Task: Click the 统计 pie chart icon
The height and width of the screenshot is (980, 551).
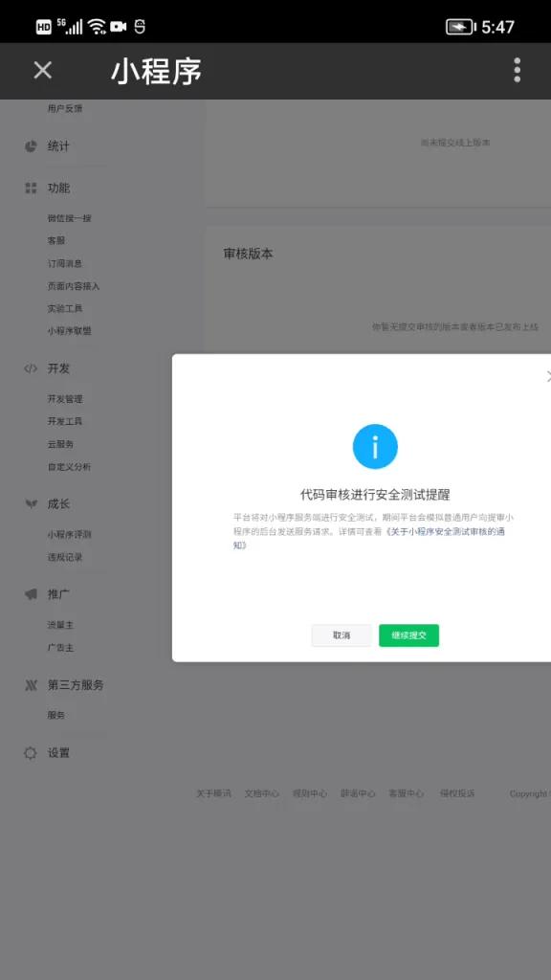Action: click(x=31, y=146)
